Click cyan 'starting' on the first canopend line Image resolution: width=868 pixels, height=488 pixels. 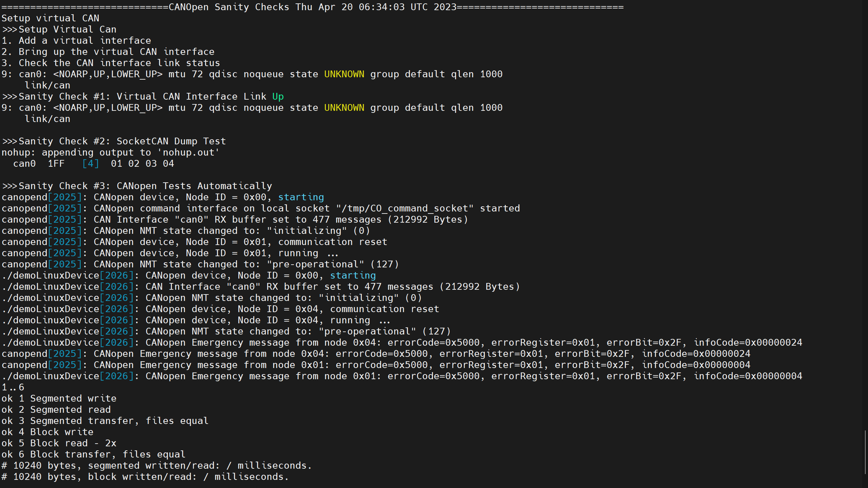[301, 197]
